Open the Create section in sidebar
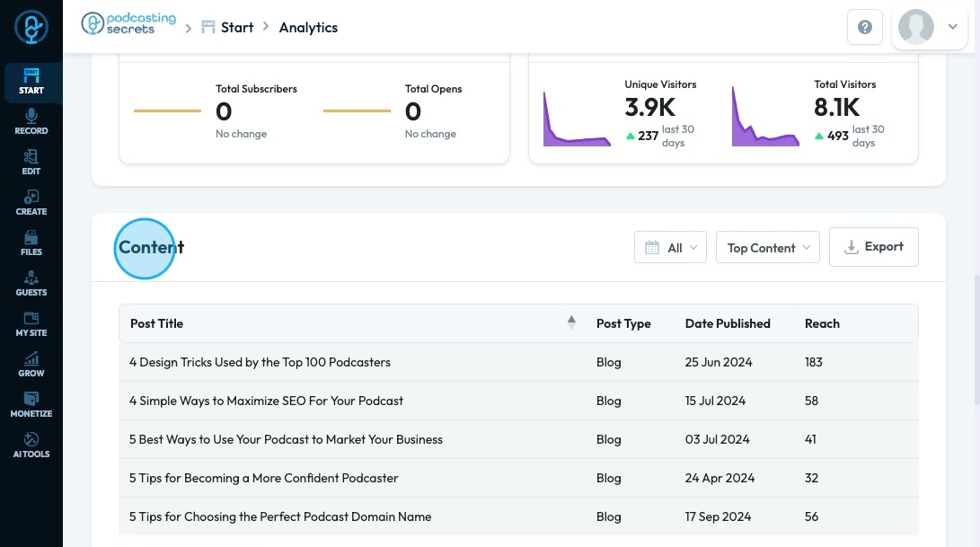 pyautogui.click(x=31, y=203)
